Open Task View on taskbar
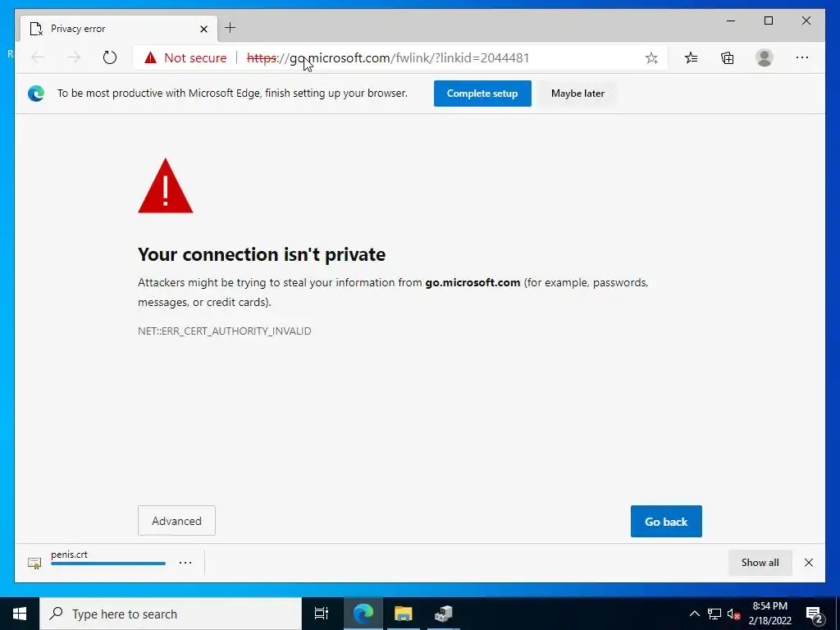 click(x=322, y=614)
